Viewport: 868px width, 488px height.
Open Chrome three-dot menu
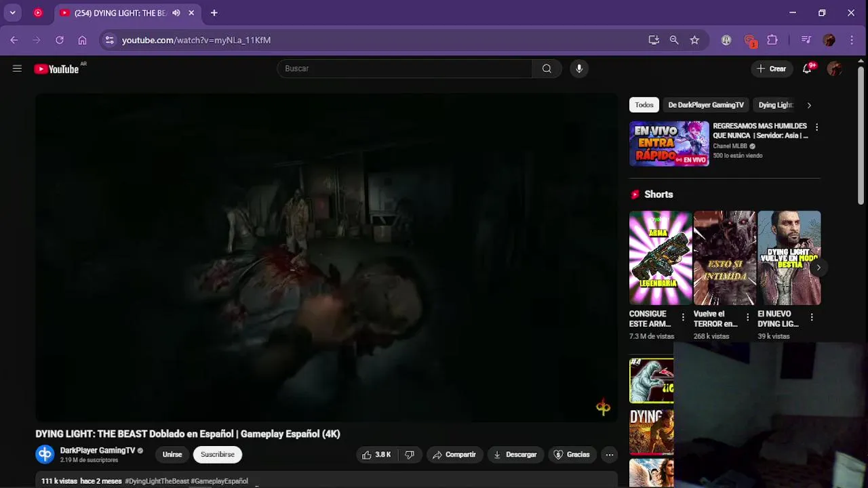coord(851,40)
